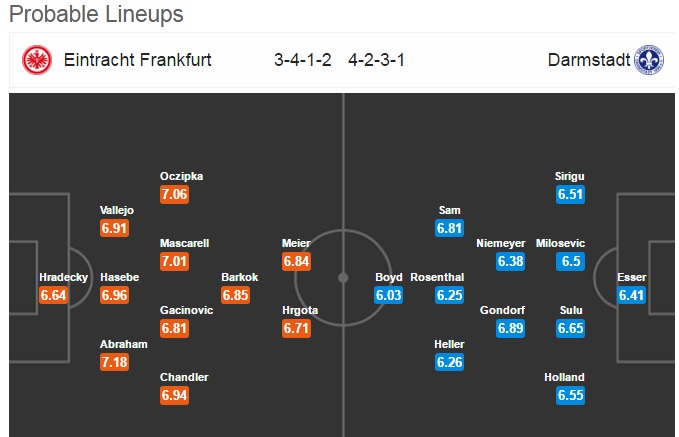Image resolution: width=679 pixels, height=437 pixels.
Task: Click the 3-4-1-2 formation text
Action: click(x=304, y=60)
